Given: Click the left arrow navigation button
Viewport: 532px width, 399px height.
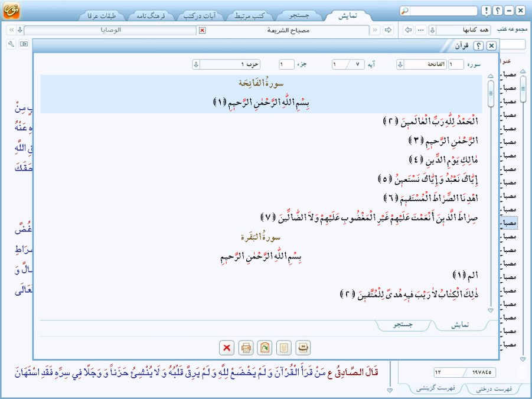Looking at the screenshot, I should point(408,30).
